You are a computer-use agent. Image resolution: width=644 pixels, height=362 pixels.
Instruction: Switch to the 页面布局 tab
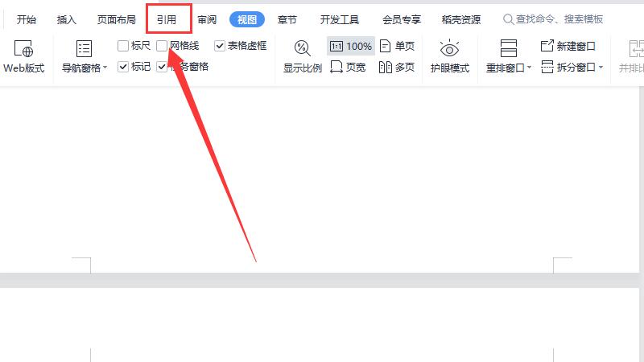point(116,19)
